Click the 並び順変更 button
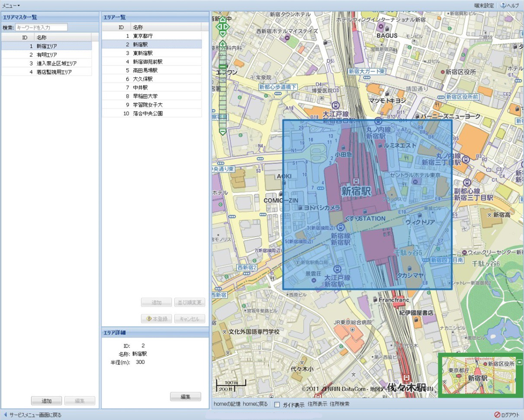 pos(190,302)
